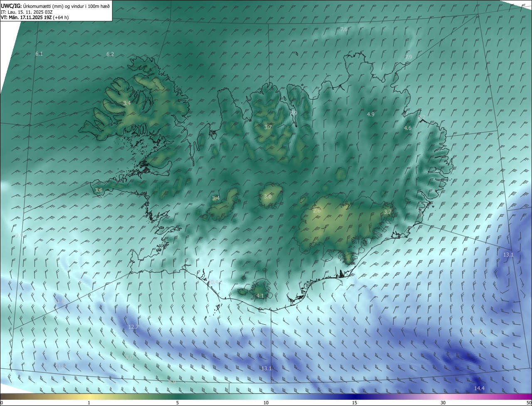
Task: Click the 10 tick on the color scale
Action: point(266,403)
